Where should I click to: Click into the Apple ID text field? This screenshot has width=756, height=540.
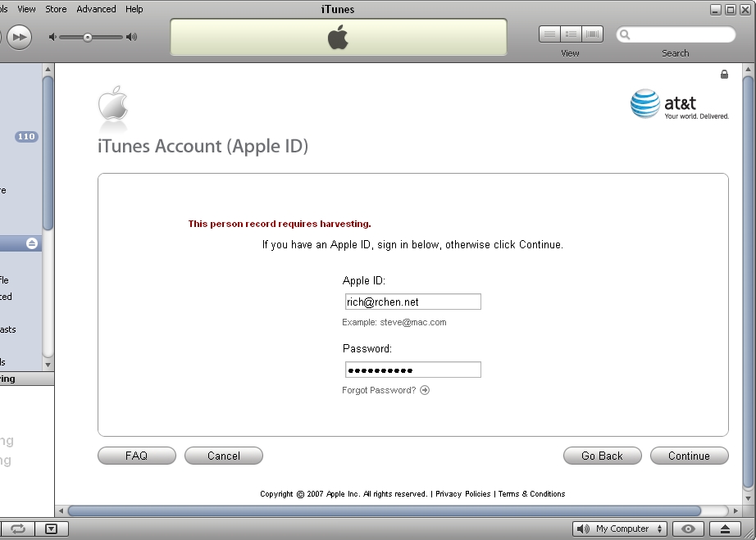click(412, 302)
